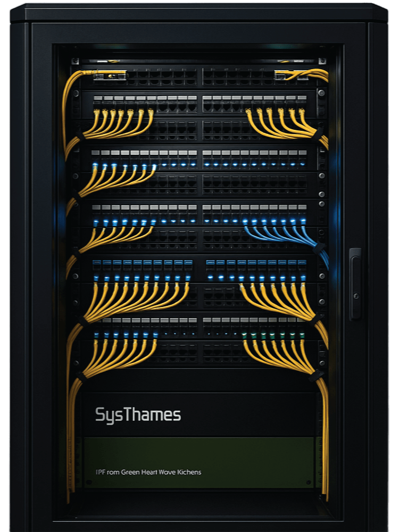The height and width of the screenshot is (532, 399).
Task: Click the screw at the green panel's bottom-left
Action: (89, 482)
